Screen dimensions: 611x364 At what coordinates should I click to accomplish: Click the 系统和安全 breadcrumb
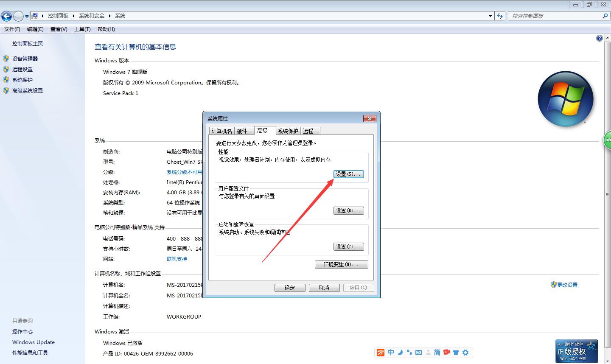tap(91, 16)
